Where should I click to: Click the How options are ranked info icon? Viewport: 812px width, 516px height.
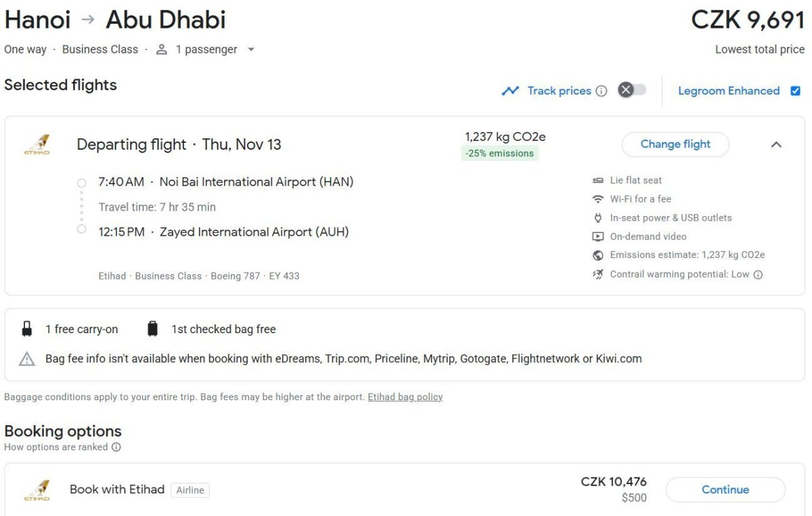tap(116, 447)
